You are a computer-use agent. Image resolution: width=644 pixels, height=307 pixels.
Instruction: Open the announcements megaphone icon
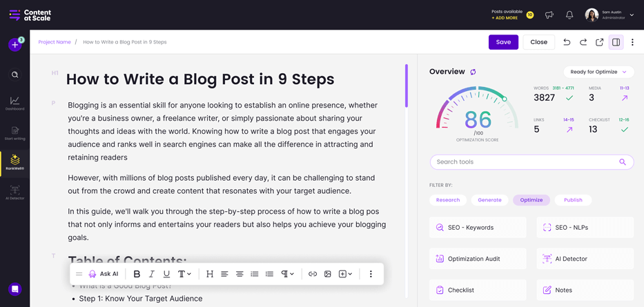549,15
